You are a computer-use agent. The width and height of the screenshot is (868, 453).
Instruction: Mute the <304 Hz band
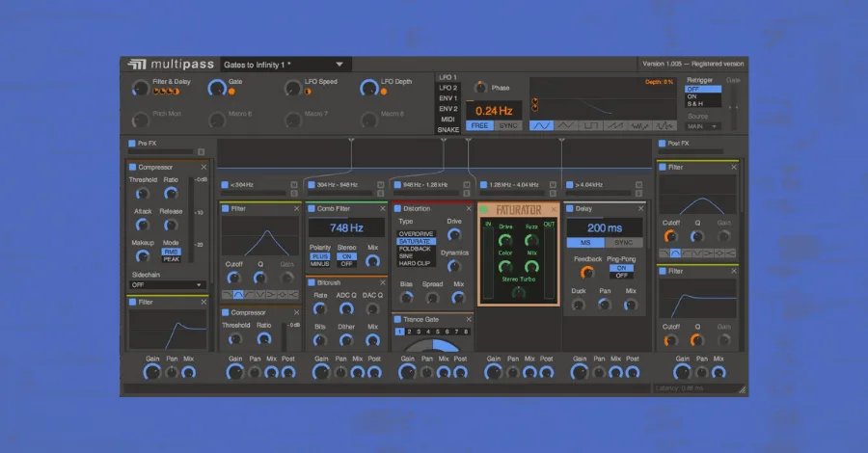tap(294, 185)
